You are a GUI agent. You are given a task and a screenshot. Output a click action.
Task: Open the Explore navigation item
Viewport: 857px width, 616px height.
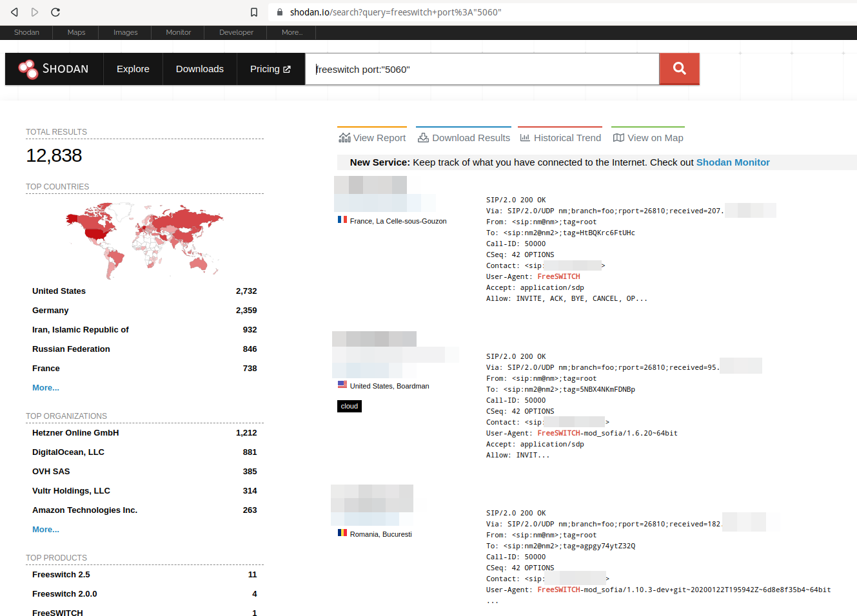[133, 69]
